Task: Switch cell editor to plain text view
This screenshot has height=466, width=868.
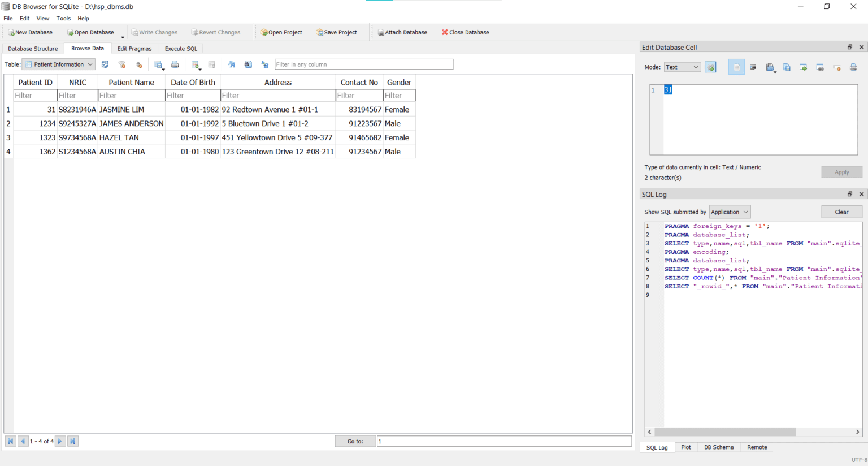Action: point(736,67)
